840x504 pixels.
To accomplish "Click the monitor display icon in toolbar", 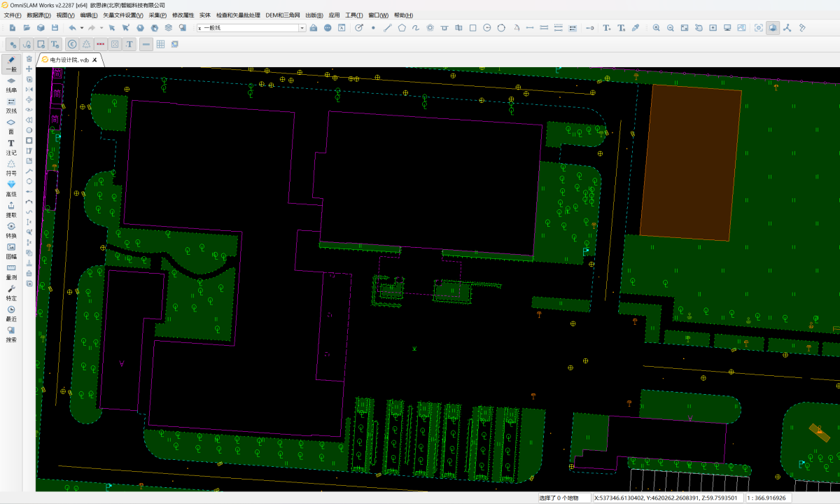I will [x=727, y=28].
